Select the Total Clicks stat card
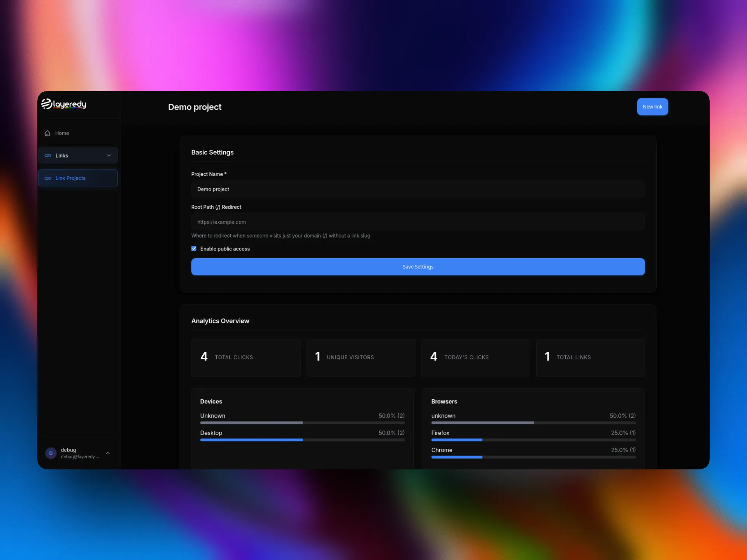 246,357
